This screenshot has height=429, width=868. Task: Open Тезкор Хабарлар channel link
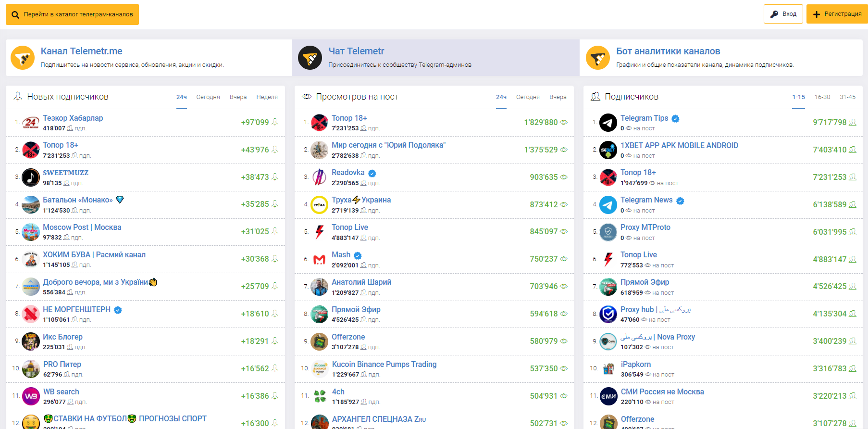73,118
